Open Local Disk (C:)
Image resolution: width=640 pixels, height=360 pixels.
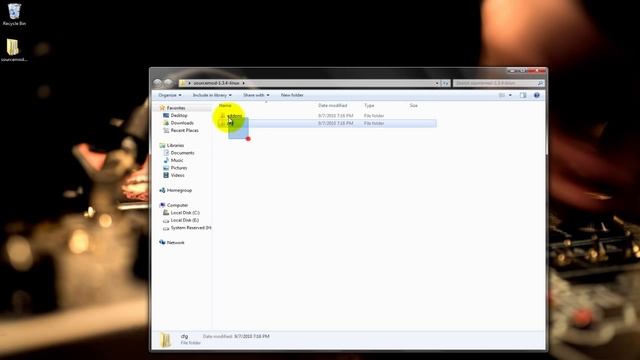click(x=185, y=213)
